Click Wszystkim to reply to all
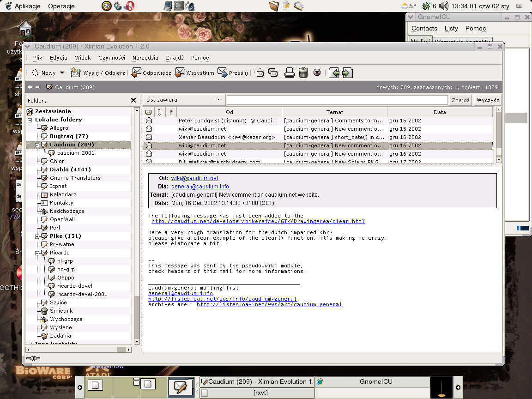 point(194,73)
